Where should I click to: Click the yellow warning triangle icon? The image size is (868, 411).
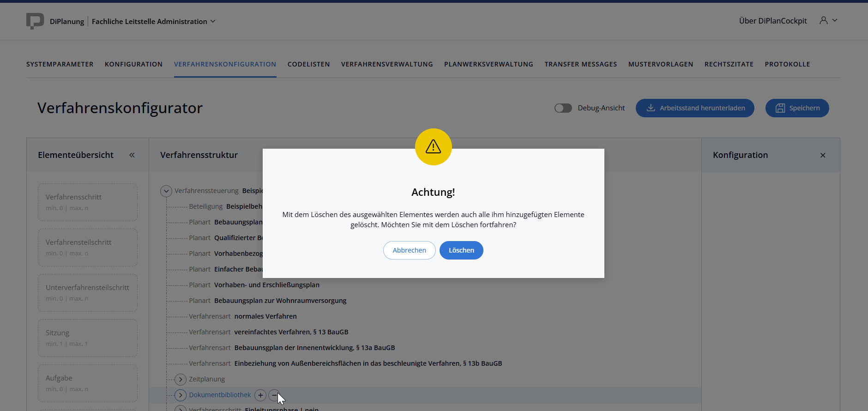(x=433, y=147)
